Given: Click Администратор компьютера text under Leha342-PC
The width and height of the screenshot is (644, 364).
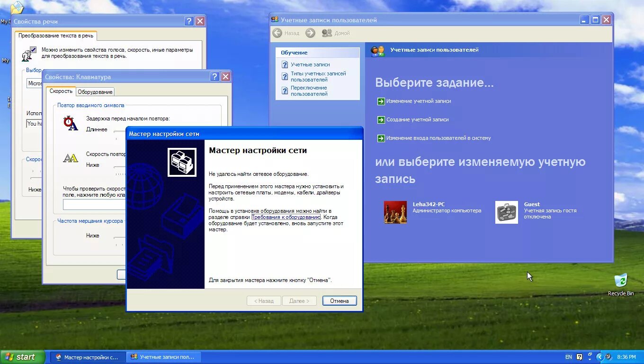Looking at the screenshot, I should (447, 210).
